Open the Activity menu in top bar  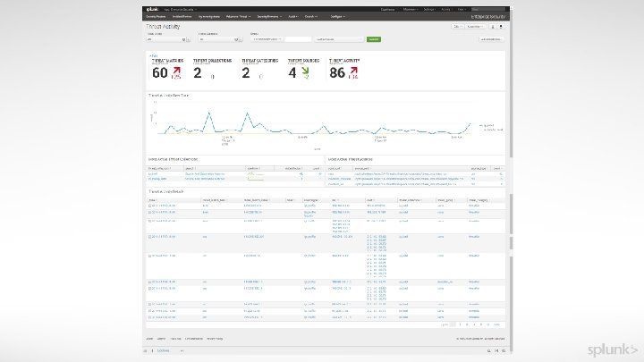click(x=446, y=10)
